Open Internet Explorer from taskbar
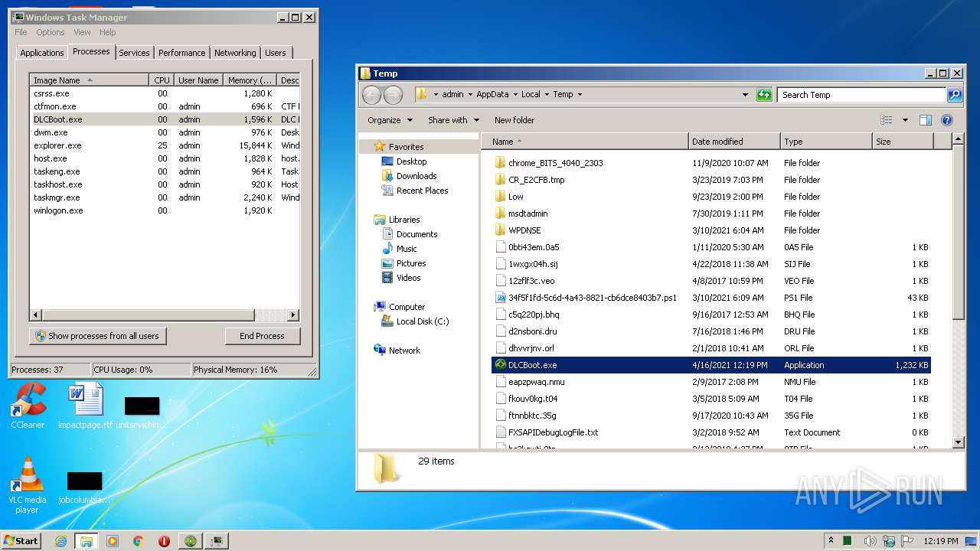Screen dimensions: 980x551 click(61, 541)
